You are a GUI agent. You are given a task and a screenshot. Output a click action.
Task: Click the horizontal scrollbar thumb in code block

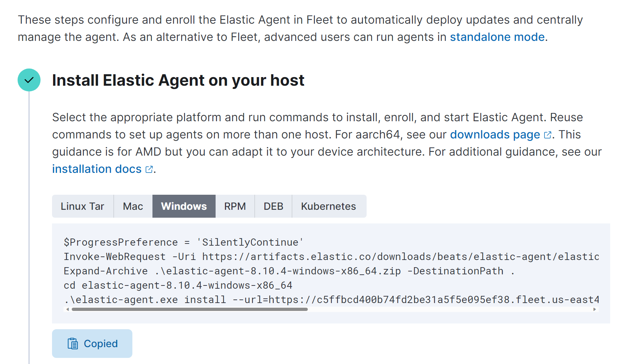190,309
